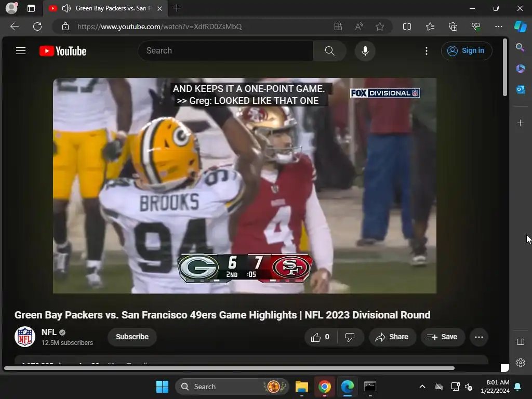Switch to Microsoft Edge taskbar icon
This screenshot has height=399, width=532.
pyautogui.click(x=347, y=387)
